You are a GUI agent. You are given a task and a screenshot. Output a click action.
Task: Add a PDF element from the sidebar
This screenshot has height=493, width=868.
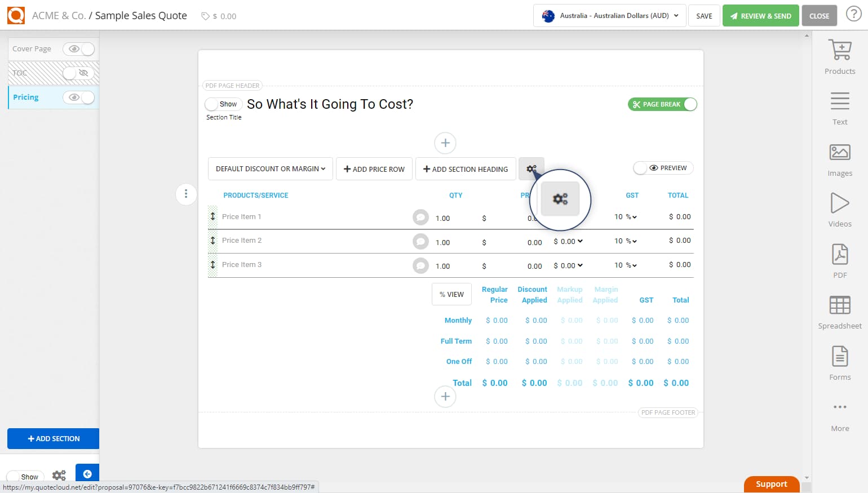839,260
